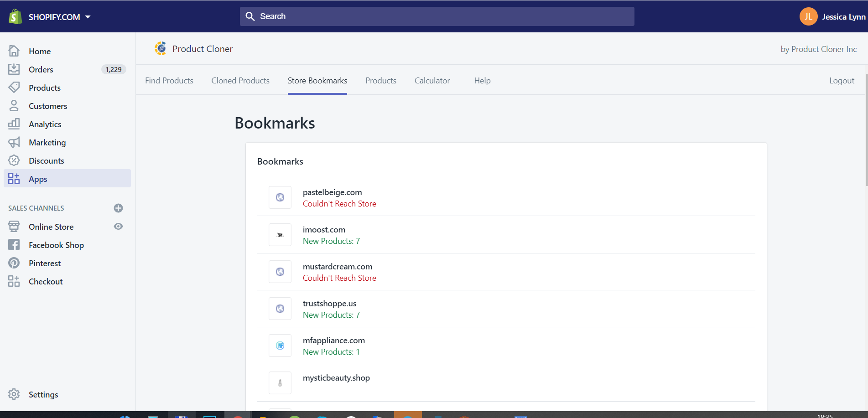
Task: Open Settings gear in sidebar
Action: pos(14,394)
